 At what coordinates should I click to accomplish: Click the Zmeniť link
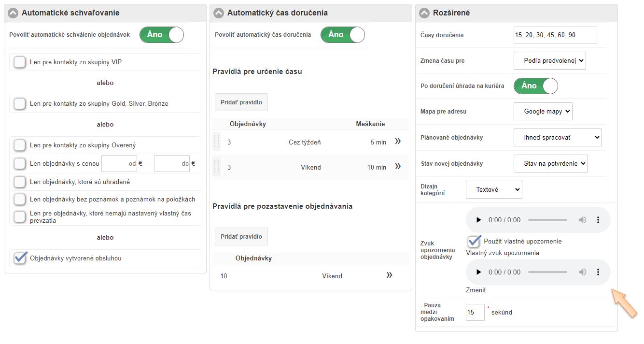coord(476,290)
